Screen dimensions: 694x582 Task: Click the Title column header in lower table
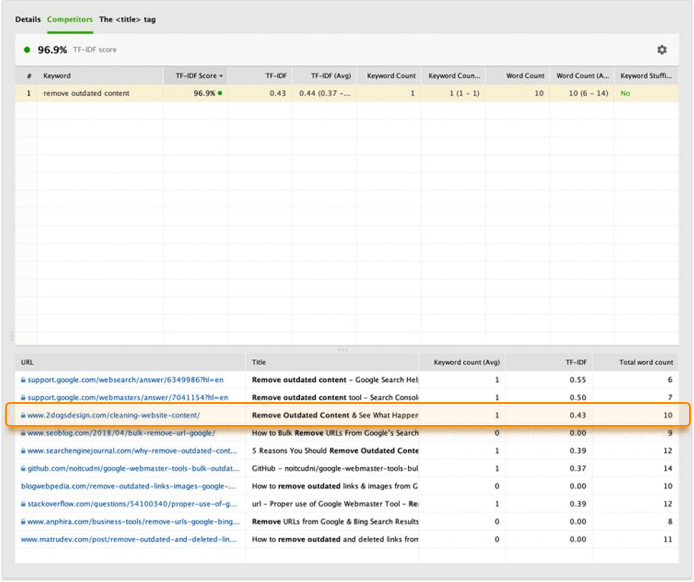259,362
